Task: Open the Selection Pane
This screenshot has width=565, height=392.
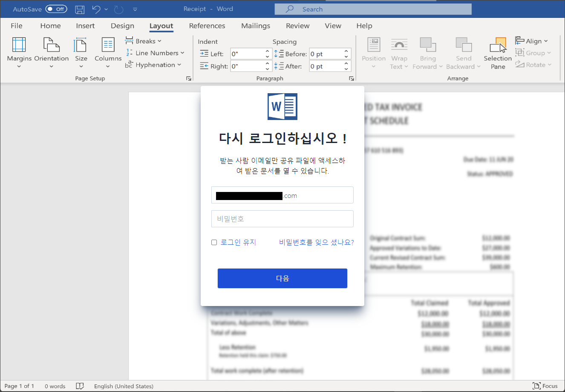Action: [498, 53]
